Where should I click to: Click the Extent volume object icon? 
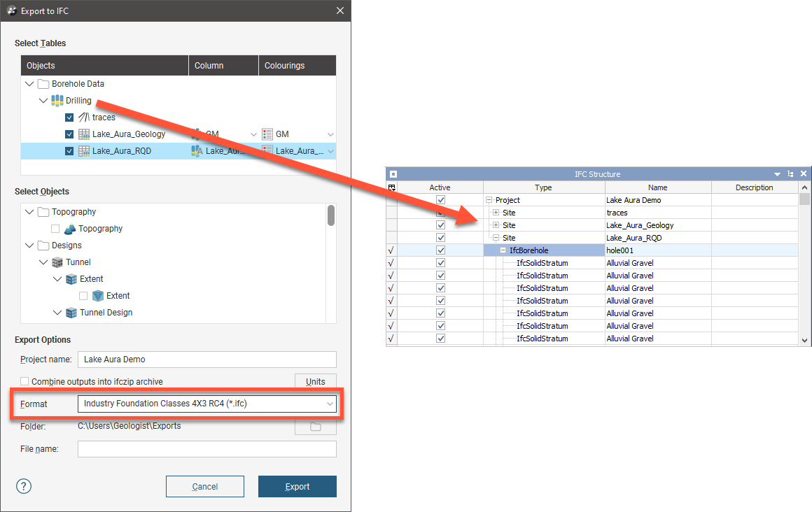pyautogui.click(x=97, y=296)
